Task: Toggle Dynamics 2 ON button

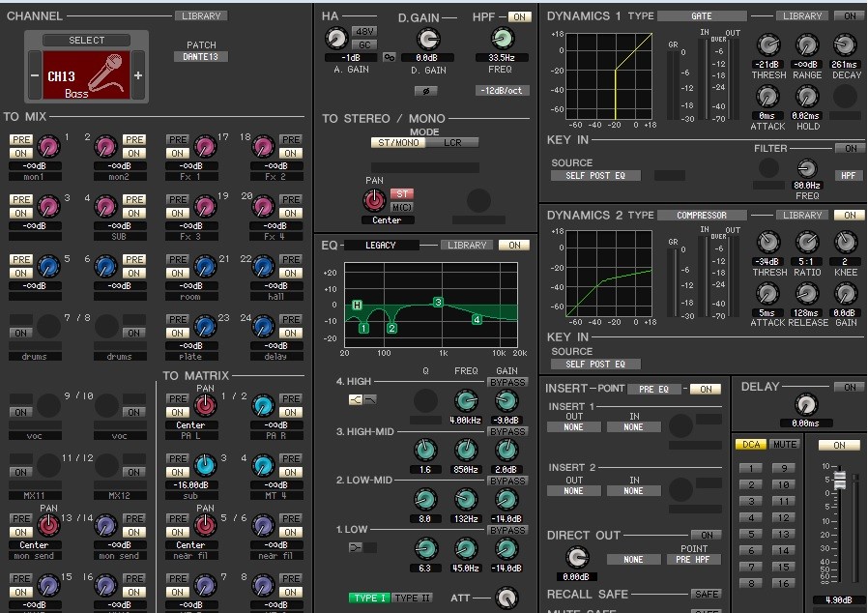Action: pyautogui.click(x=851, y=215)
